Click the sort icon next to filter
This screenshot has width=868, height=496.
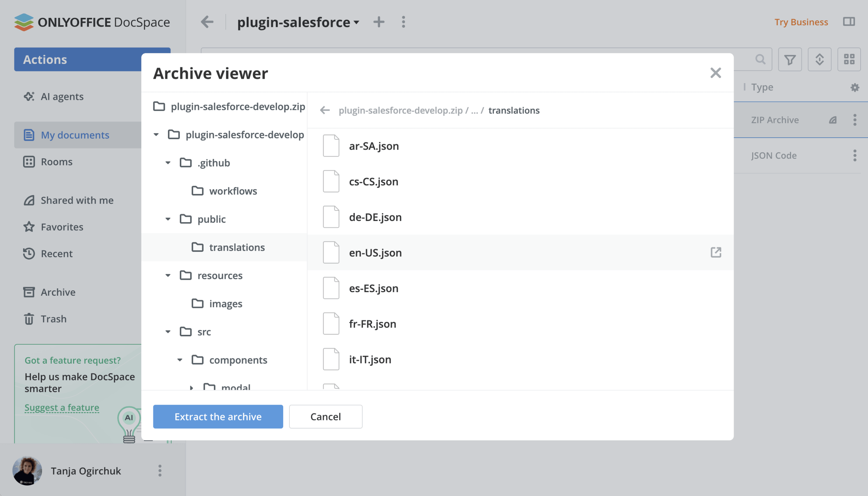click(x=819, y=60)
